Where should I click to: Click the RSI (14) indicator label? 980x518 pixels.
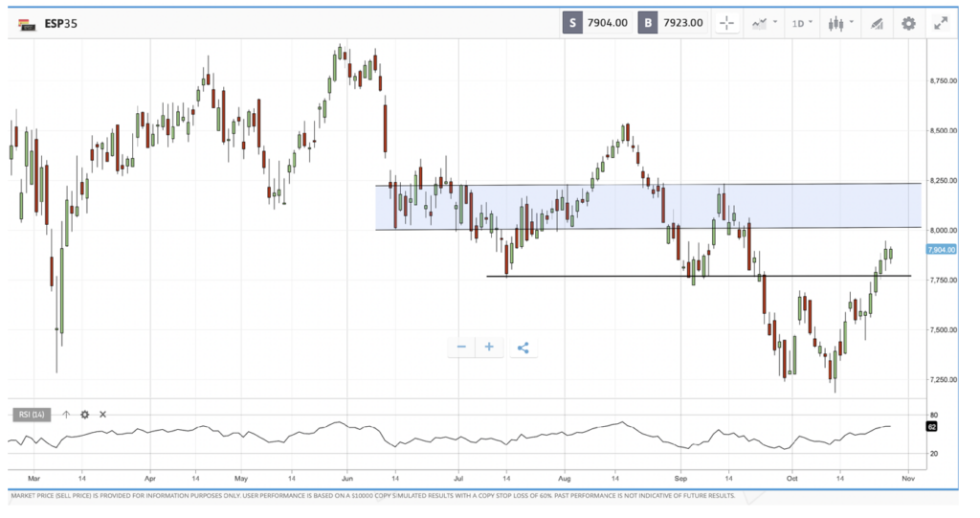pyautogui.click(x=32, y=415)
